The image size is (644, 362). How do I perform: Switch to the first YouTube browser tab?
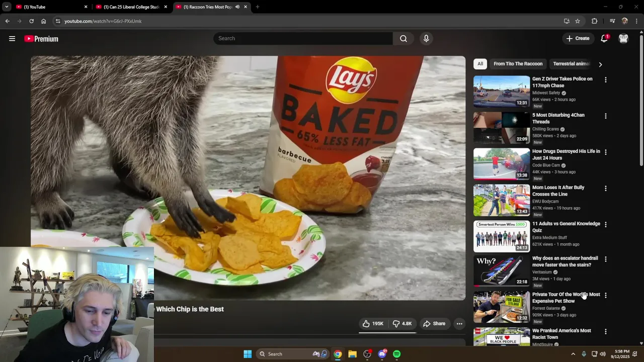(50, 7)
